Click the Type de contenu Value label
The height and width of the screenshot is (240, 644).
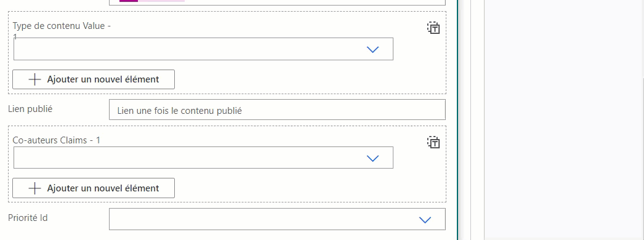(62, 26)
